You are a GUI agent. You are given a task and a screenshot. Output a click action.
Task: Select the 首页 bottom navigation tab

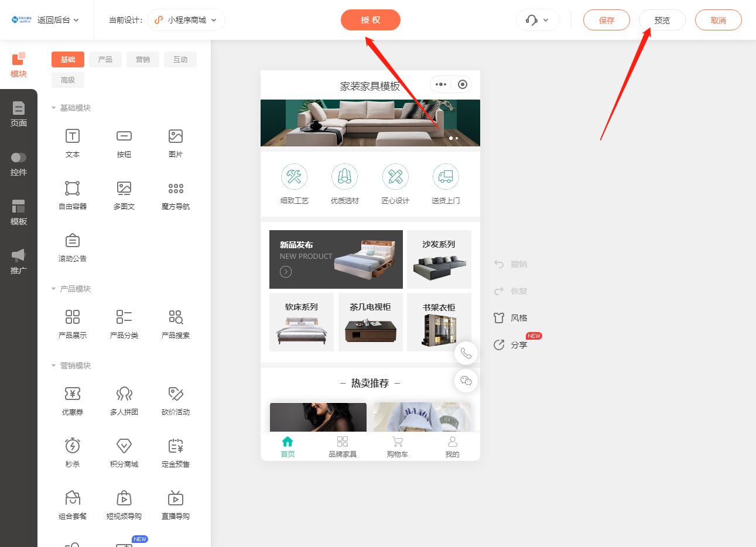(288, 447)
